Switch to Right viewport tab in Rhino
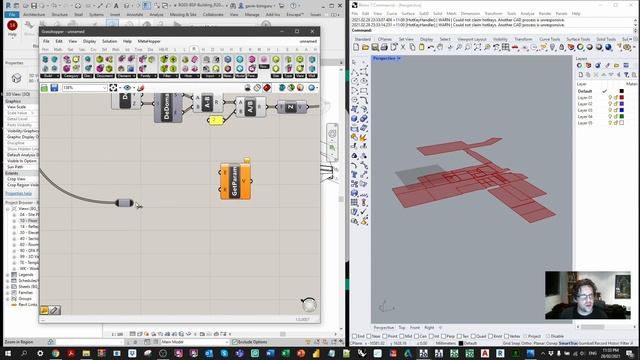 (x=429, y=327)
